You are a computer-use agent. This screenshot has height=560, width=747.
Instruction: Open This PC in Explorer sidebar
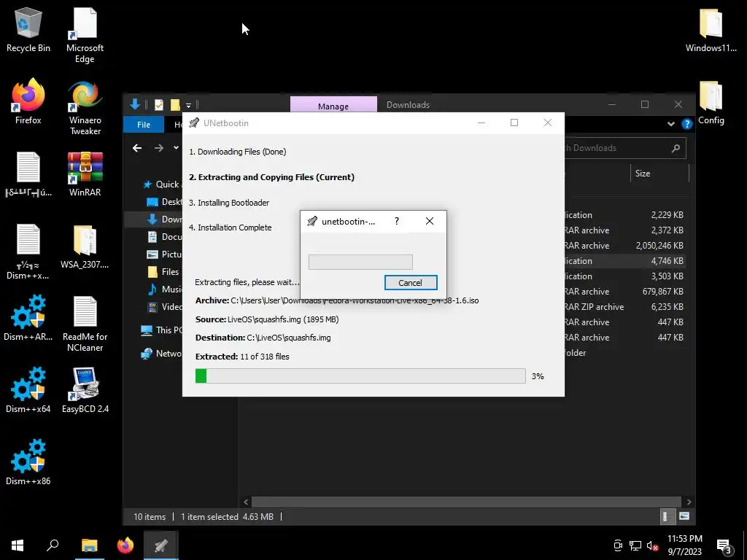161,330
